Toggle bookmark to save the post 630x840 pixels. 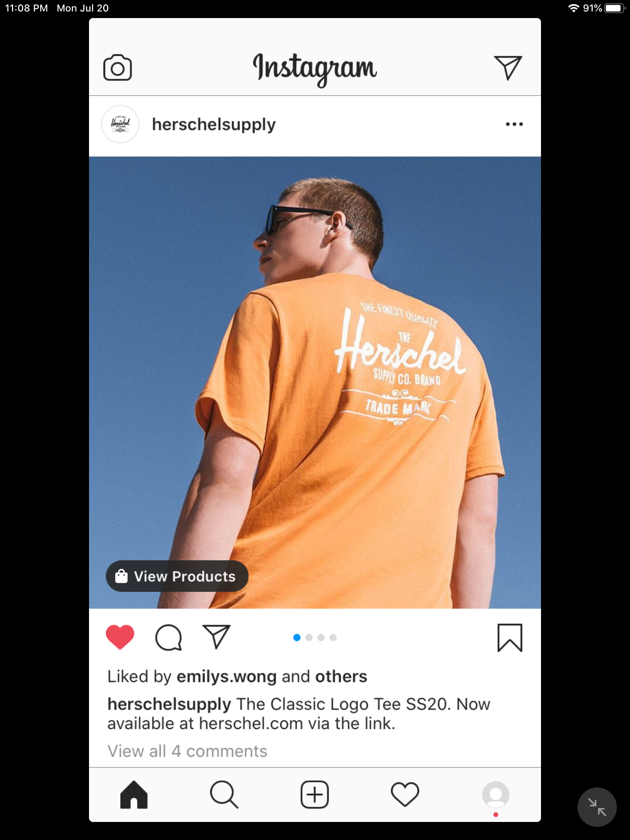pyautogui.click(x=510, y=638)
